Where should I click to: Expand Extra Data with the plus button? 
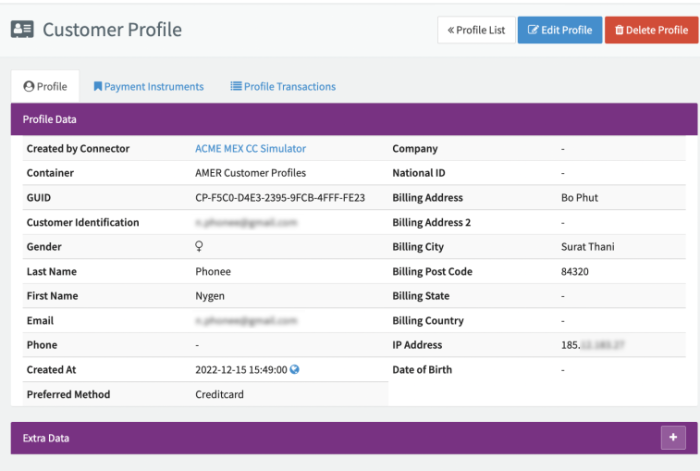coord(673,438)
